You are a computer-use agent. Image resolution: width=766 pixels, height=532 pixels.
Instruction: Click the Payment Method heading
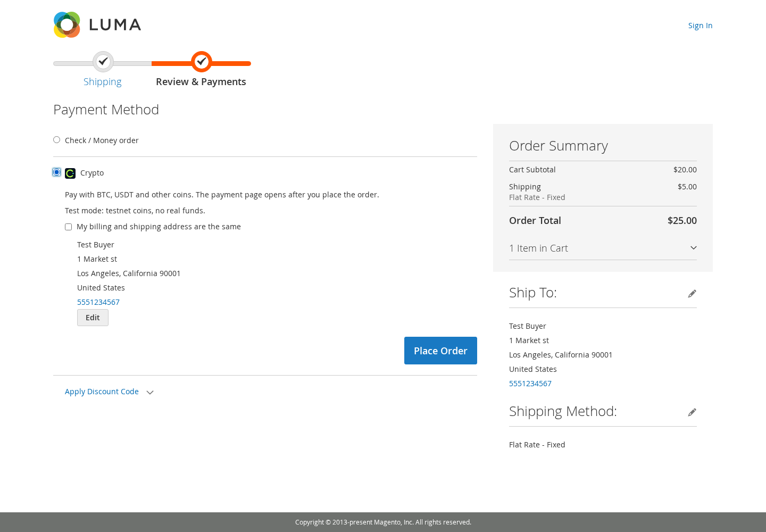[x=106, y=110]
